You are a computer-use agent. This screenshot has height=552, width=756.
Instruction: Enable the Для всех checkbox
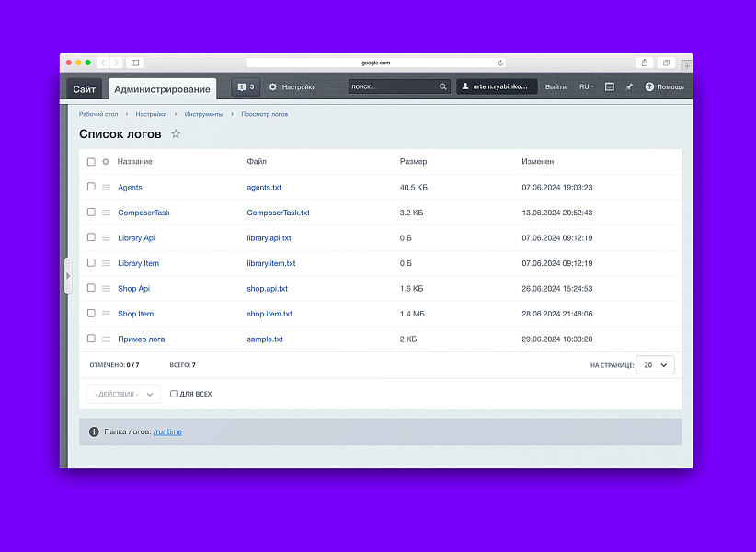tap(174, 394)
